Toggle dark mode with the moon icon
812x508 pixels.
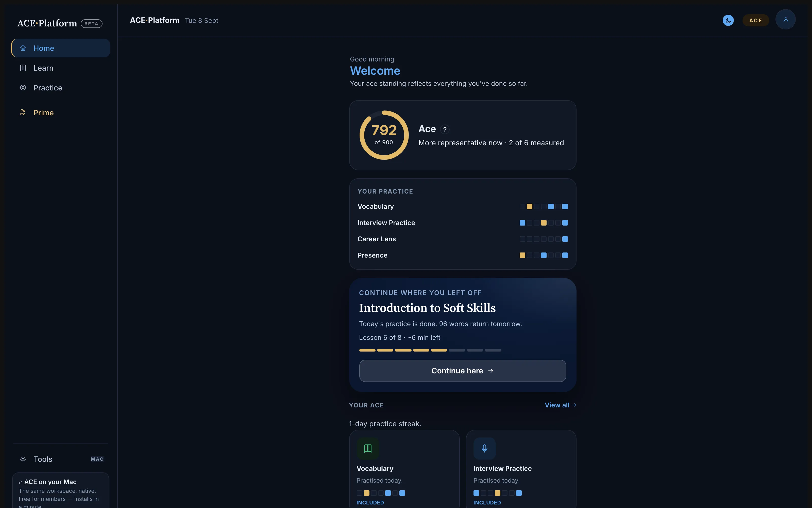coord(728,20)
